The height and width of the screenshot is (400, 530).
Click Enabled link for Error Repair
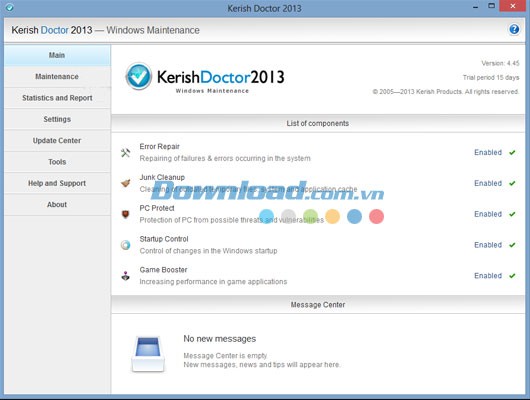click(x=488, y=152)
